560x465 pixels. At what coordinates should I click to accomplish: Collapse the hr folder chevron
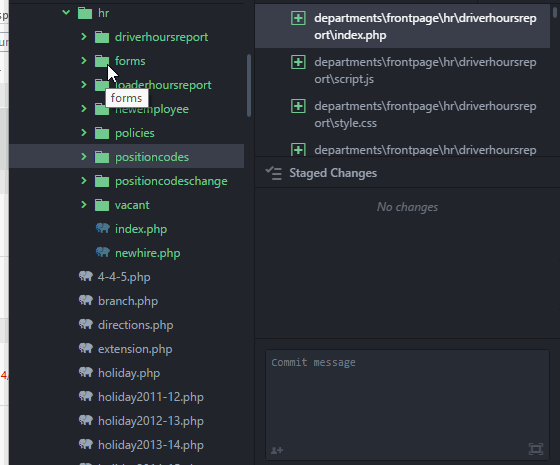point(66,13)
